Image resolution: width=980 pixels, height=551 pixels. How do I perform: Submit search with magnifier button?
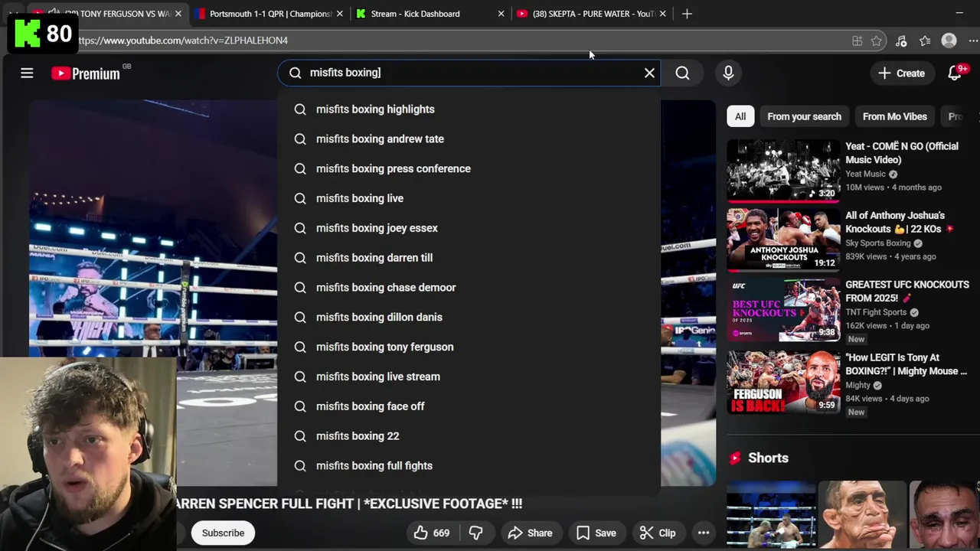click(682, 73)
